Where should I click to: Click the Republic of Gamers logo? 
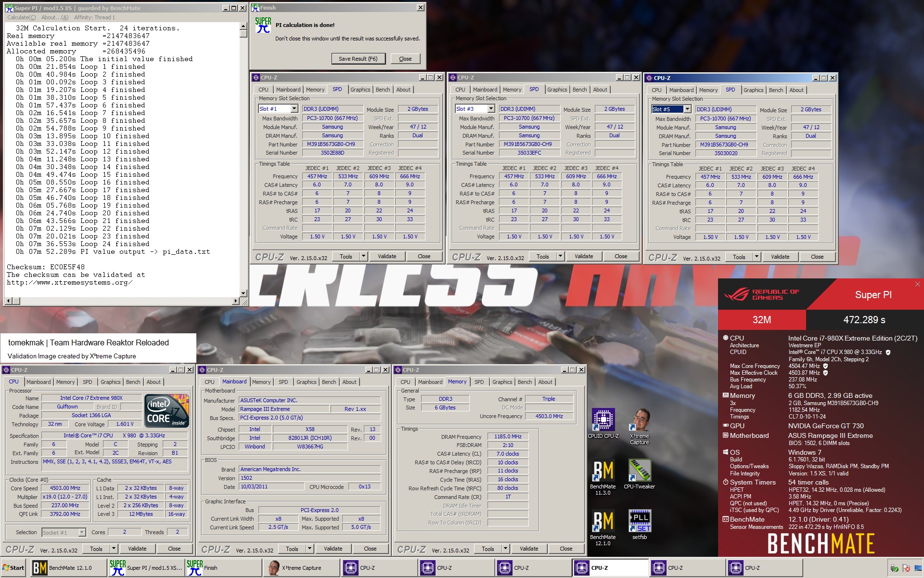[x=761, y=295]
